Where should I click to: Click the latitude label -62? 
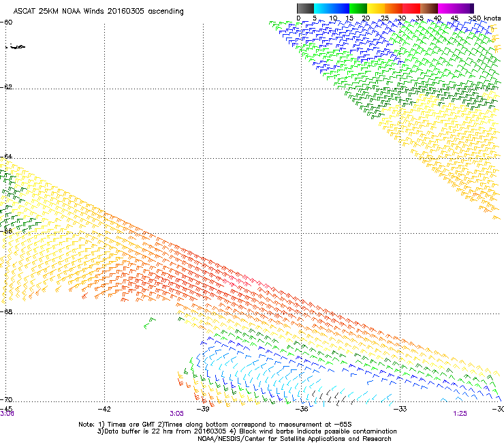pos(6,87)
